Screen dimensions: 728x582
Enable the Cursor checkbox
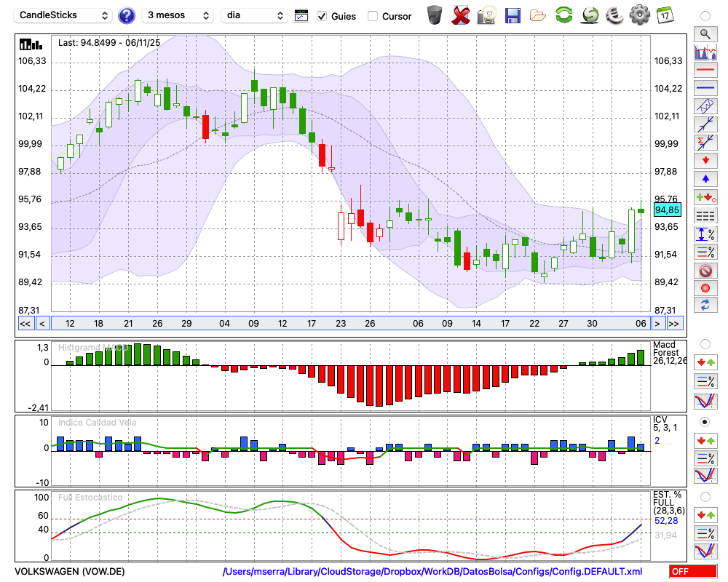coord(373,16)
